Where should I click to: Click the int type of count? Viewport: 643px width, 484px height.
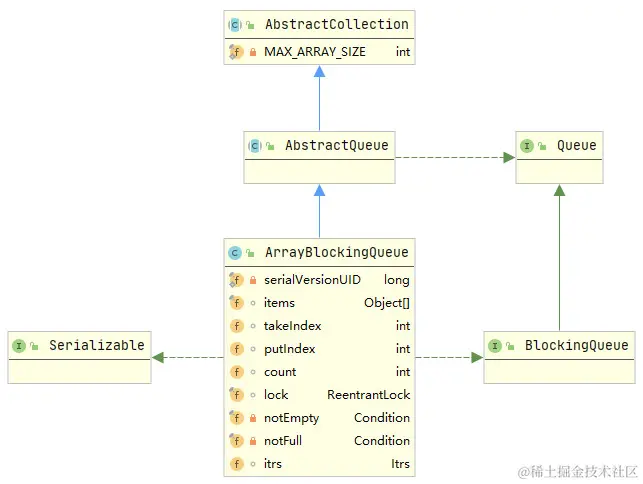click(403, 372)
